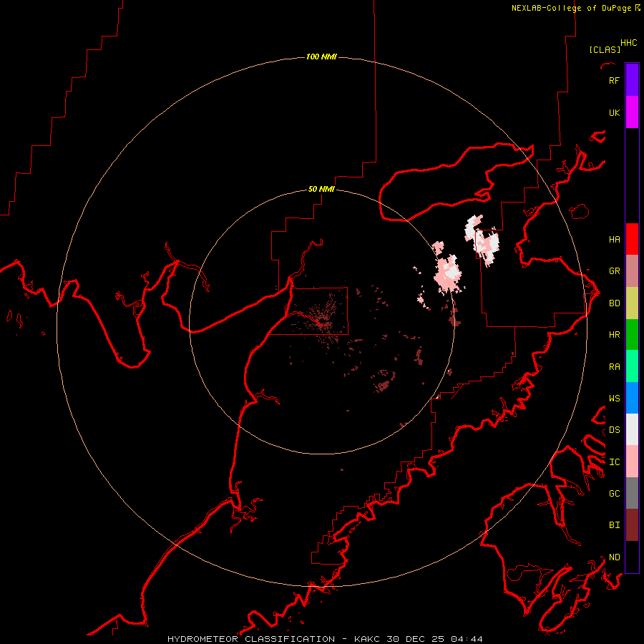The height and width of the screenshot is (644, 644).
Task: Click the RA legend label
Action: 614,367
